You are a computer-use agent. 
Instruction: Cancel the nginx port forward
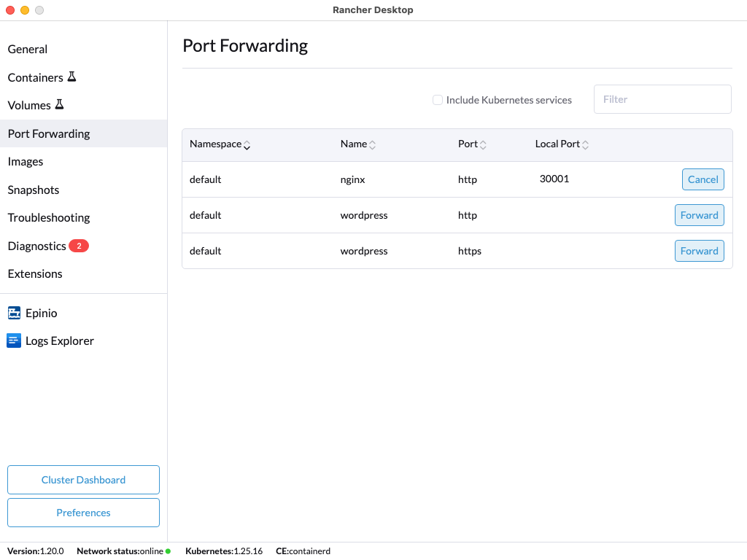point(703,179)
